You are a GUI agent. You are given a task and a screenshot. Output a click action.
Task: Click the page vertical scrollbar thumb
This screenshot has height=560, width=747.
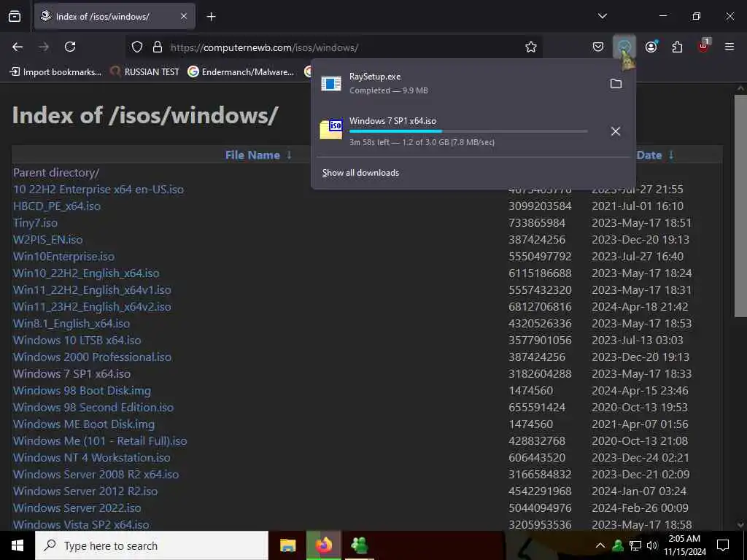tap(740, 206)
